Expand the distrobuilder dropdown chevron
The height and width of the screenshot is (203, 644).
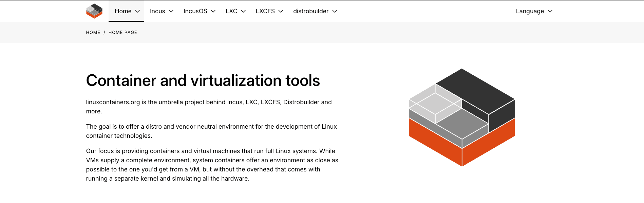coord(335,11)
